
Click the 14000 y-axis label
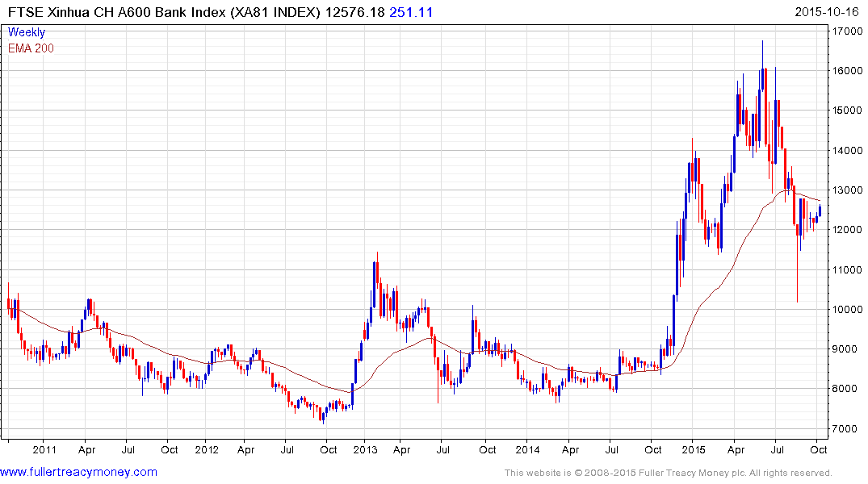click(848, 151)
